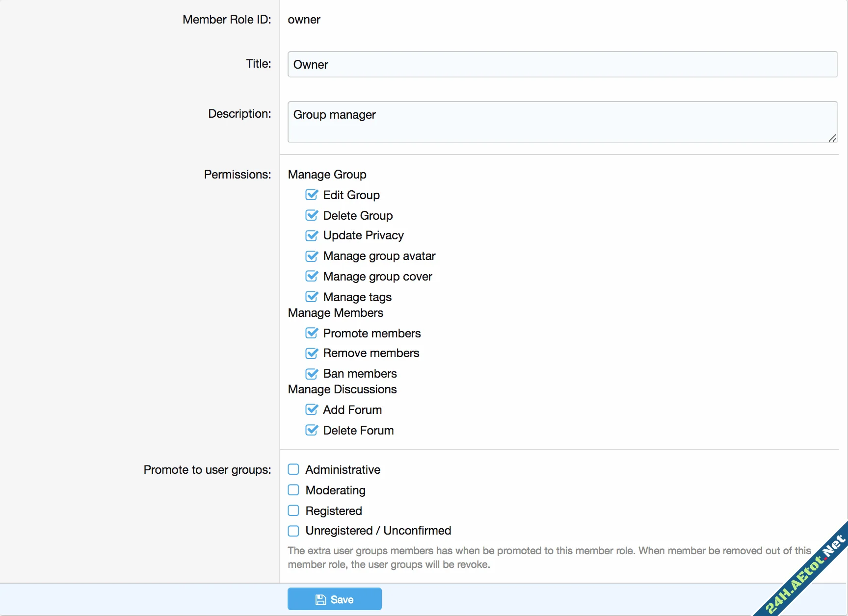Click the textarea resize grip on Description box
Image resolution: width=848 pixels, height=616 pixels.
coord(833,139)
